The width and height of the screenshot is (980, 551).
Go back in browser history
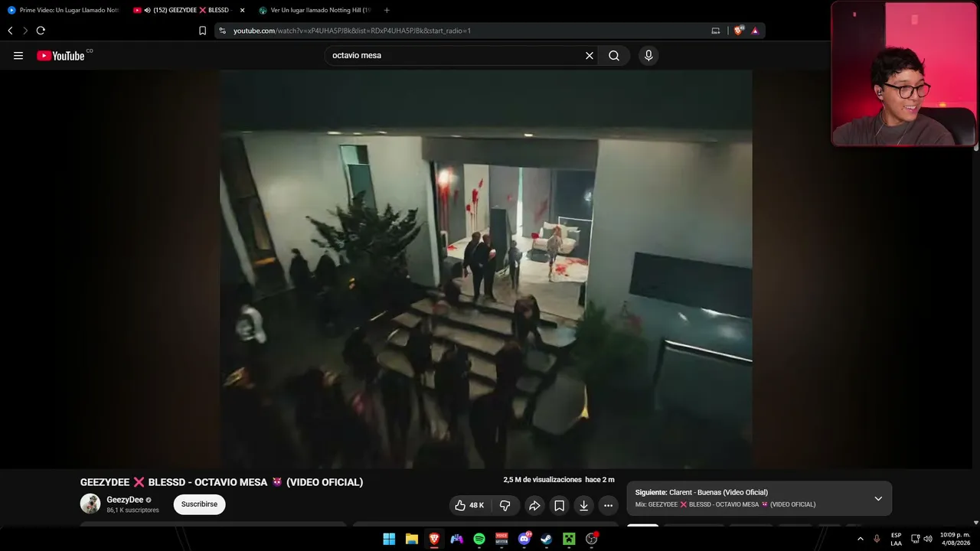10,31
